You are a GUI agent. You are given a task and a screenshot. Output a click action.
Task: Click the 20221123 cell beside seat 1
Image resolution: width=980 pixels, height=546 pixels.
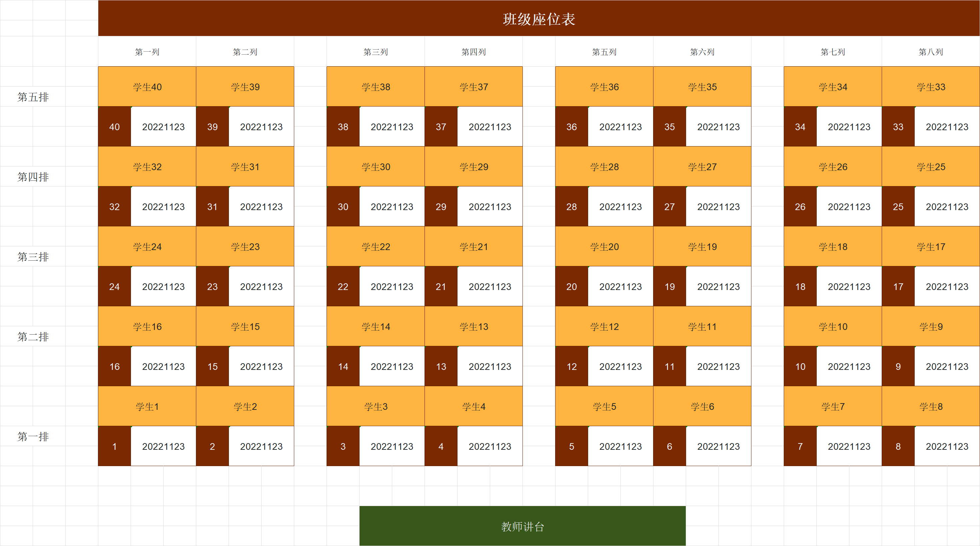(163, 446)
